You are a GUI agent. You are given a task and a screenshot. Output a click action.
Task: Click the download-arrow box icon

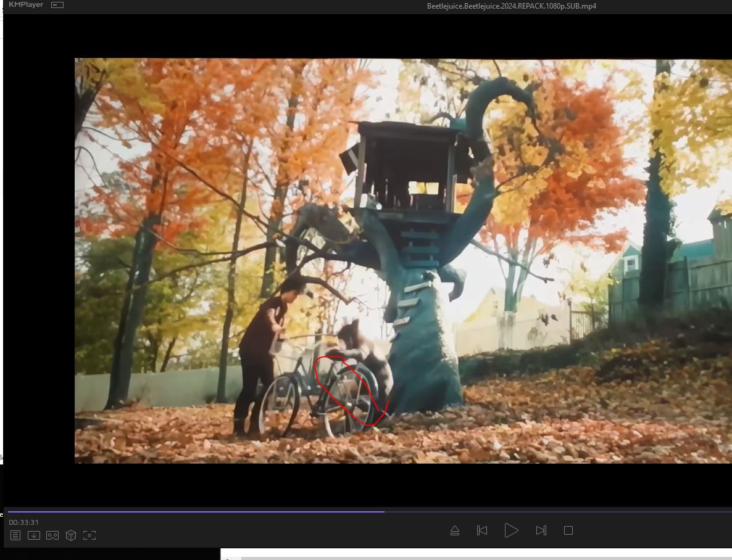tap(34, 535)
